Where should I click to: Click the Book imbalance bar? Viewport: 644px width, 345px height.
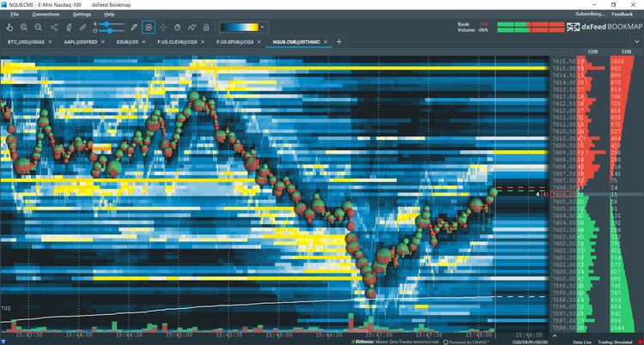tap(531, 25)
